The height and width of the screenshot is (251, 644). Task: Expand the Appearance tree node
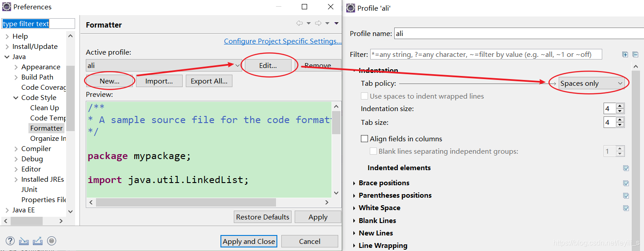click(16, 67)
